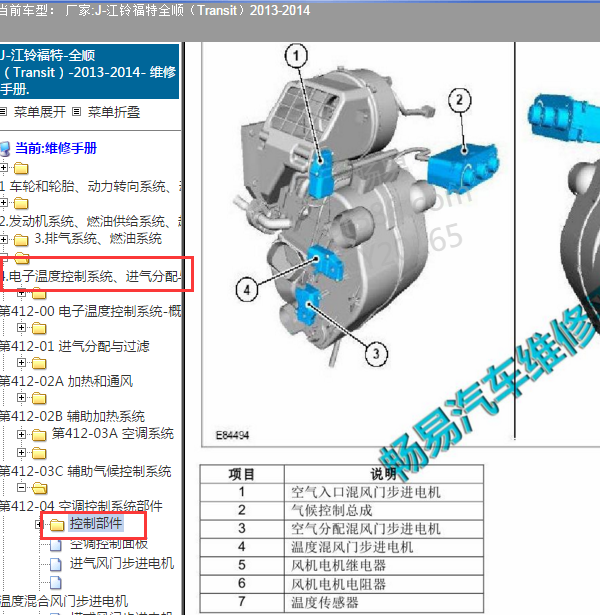
Task: Click folder icon for '第412-02B 辅助加热系统'
Action: 39,398
